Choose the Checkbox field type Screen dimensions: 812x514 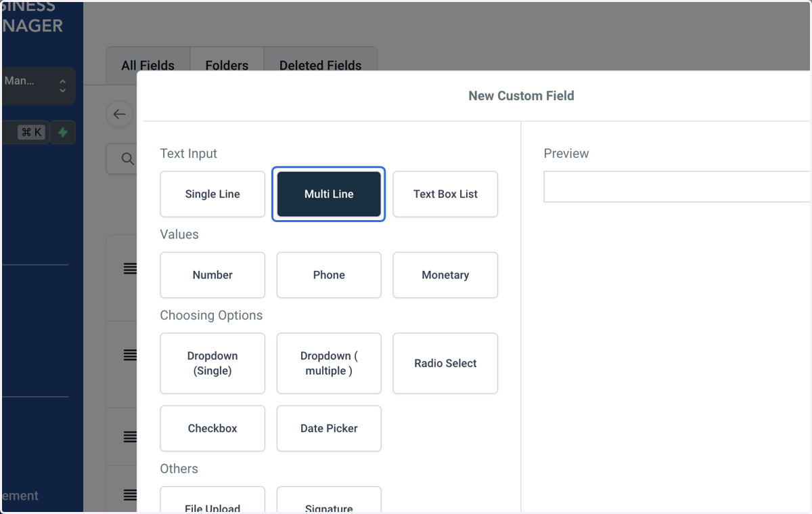(x=212, y=428)
